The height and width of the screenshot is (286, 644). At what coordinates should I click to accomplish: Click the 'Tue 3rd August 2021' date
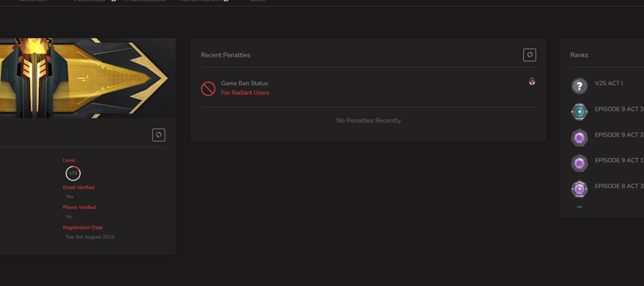90,237
